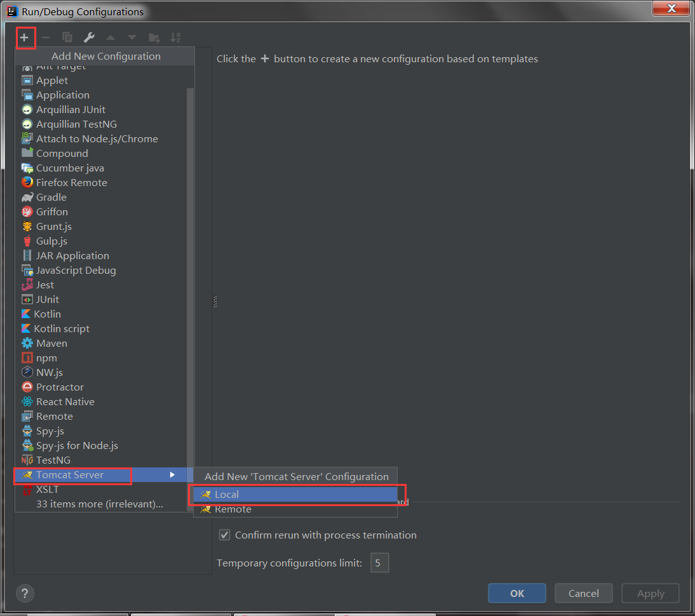Click the TestNG icon
This screenshot has height=616, width=695.
tap(27, 460)
